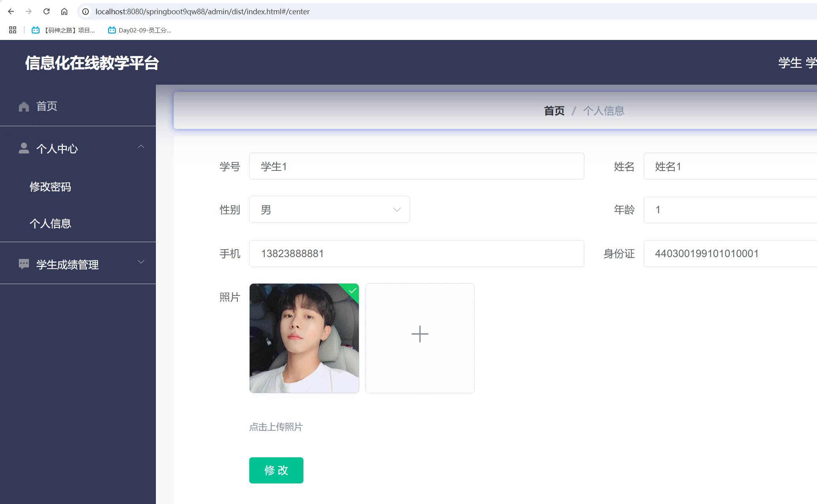817x504 pixels.
Task: Click the site info icon in the address bar
Action: (x=85, y=11)
